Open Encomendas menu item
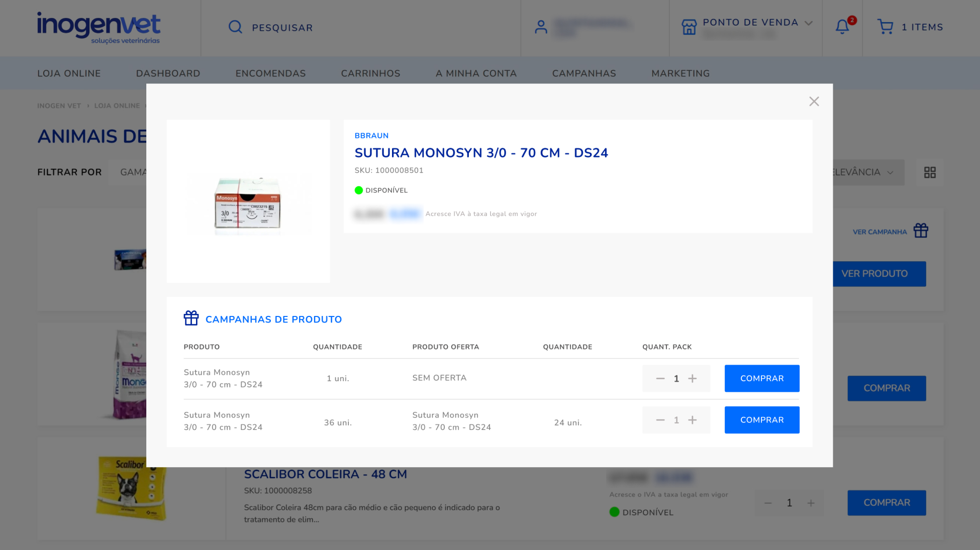980x550 pixels. 270,73
